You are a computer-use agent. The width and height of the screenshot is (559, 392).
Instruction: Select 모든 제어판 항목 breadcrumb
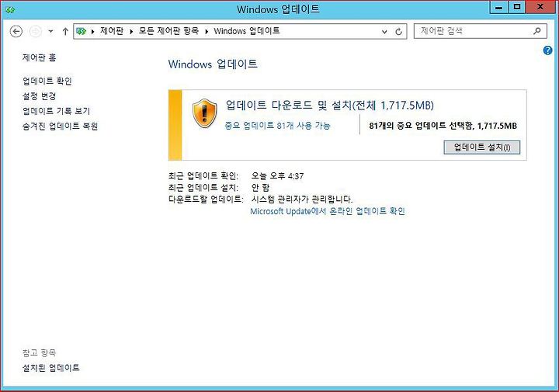tap(168, 31)
